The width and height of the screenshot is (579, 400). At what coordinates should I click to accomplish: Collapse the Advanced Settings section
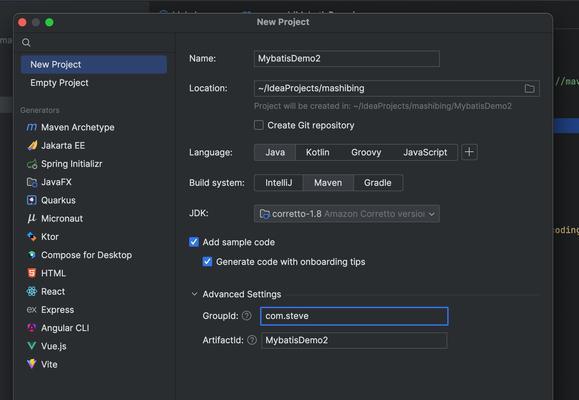coord(194,294)
